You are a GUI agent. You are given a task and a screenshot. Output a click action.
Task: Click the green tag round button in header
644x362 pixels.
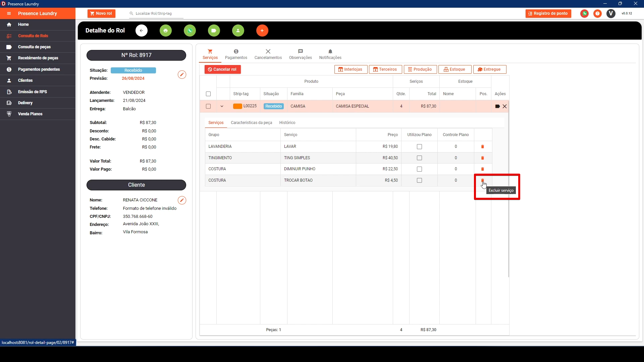click(x=214, y=31)
